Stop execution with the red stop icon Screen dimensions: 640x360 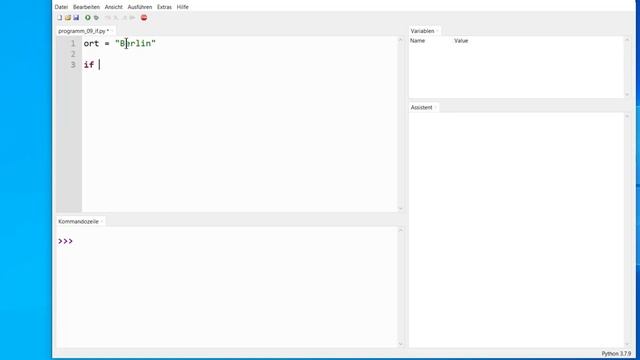coord(144,18)
